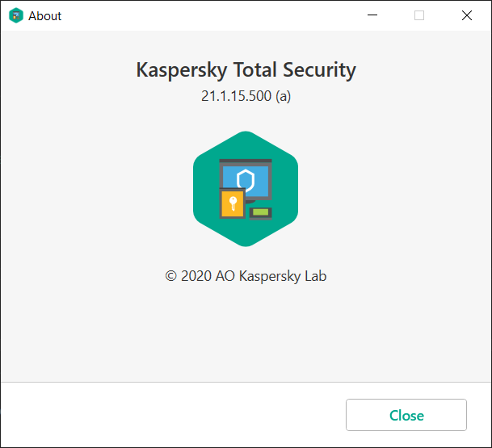Viewport: 492px width, 448px height.
Task: Click the Kaspersky Total Security heading
Action: click(246, 69)
